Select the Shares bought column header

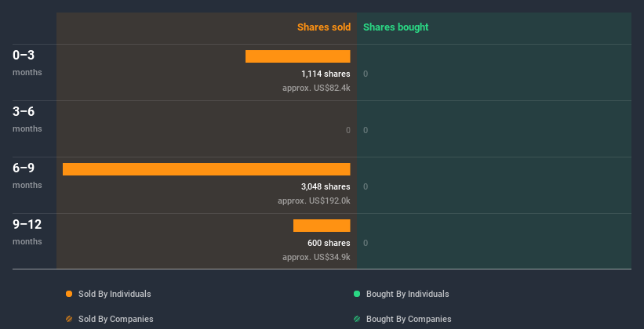(396, 27)
